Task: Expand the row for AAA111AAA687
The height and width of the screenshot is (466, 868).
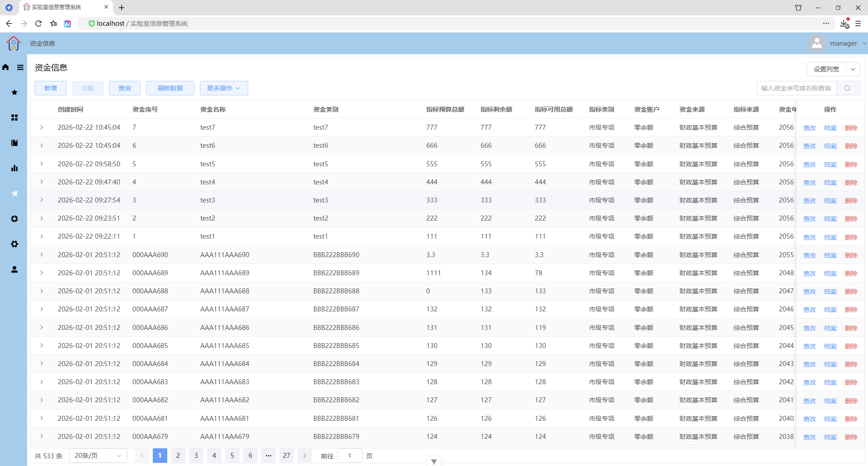Action: click(42, 309)
